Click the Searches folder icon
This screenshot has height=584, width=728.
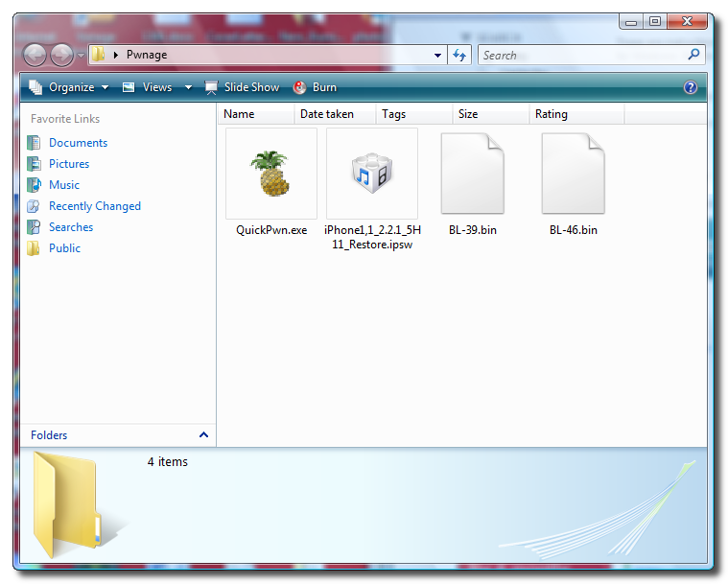coord(34,227)
